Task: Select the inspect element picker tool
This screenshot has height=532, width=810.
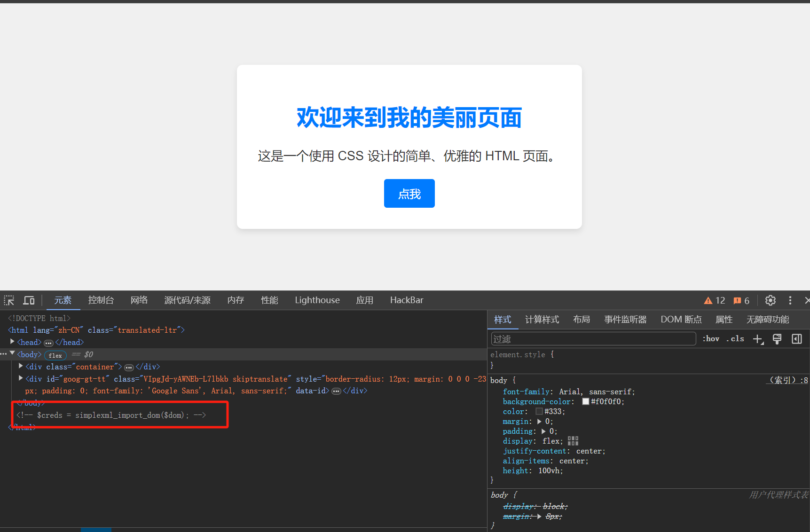Action: pos(8,300)
